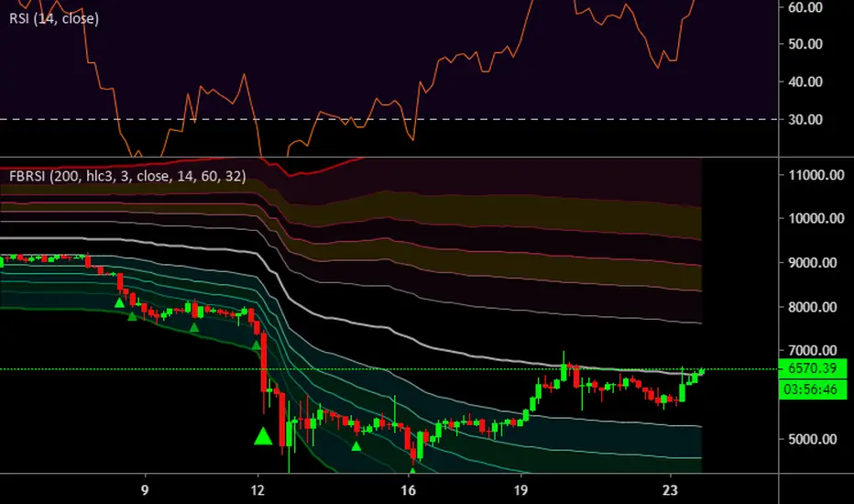Screen dimensions: 854x504
Task: Click the 50.00 RSI axis label
Action: (x=805, y=44)
